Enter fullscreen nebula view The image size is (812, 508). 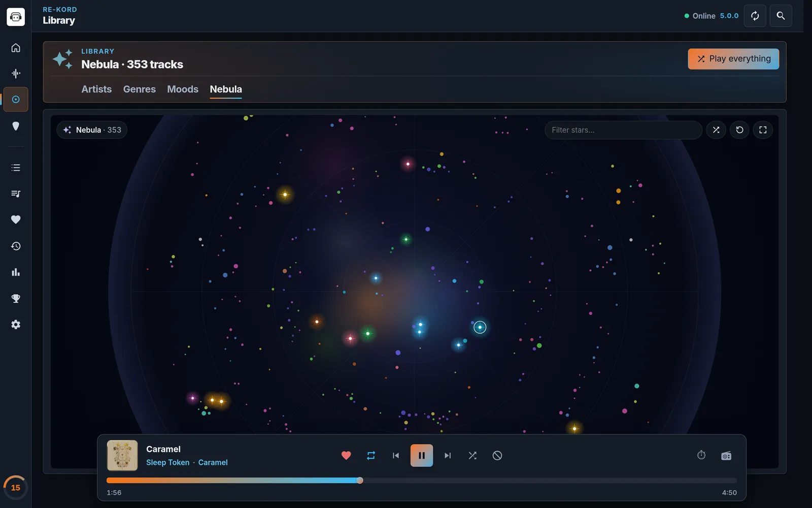pyautogui.click(x=763, y=130)
